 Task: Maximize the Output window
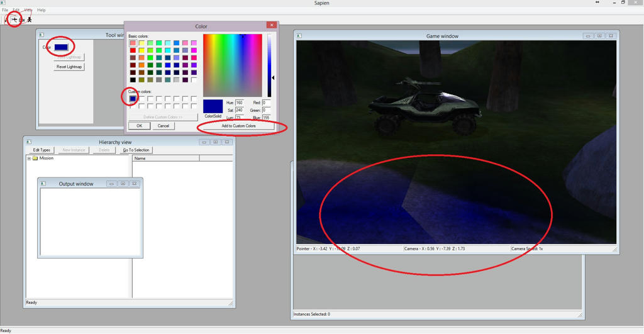tap(123, 184)
